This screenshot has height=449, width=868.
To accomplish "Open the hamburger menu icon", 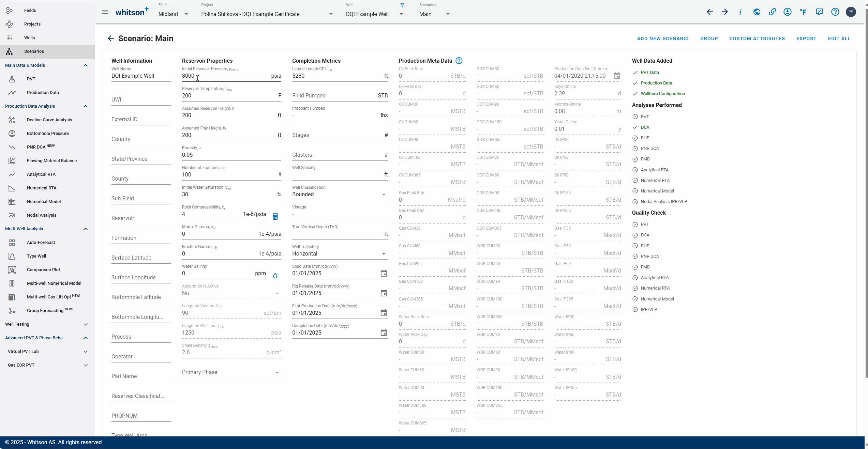I will click(x=105, y=12).
